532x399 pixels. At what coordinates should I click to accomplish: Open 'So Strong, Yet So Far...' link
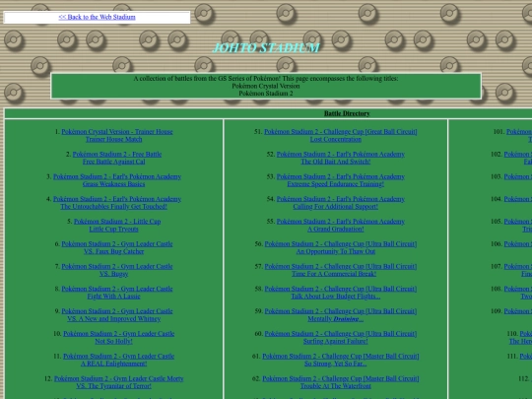click(x=336, y=364)
